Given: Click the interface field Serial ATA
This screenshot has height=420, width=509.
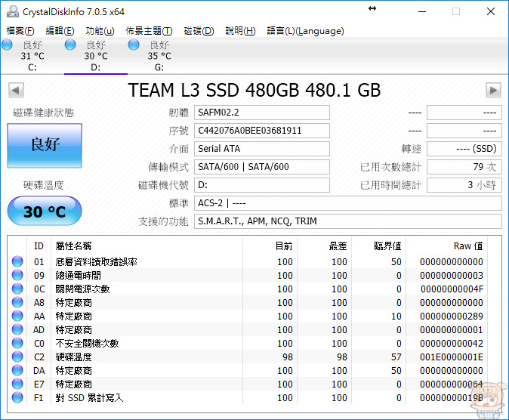Looking at the screenshot, I should point(261,149).
